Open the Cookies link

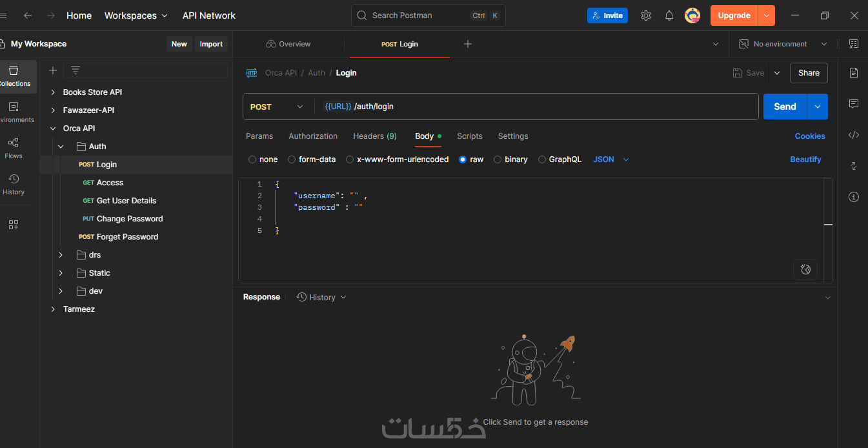[810, 136]
